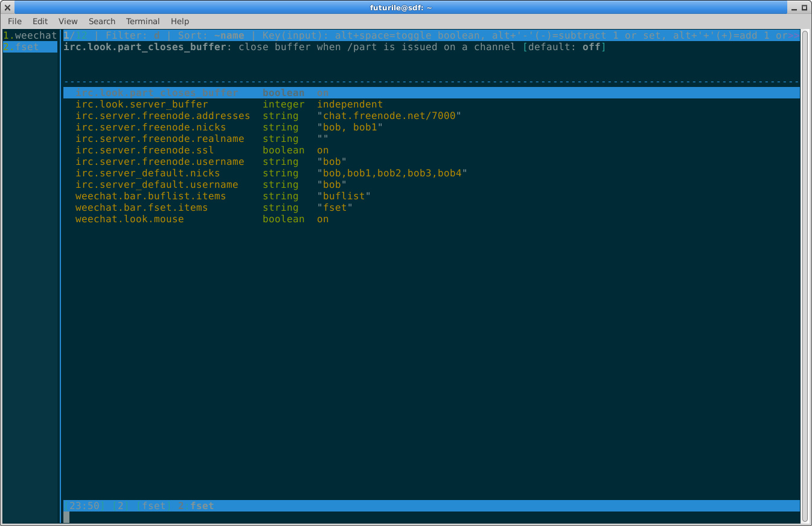Viewport: 812px width, 526px height.
Task: Open the View menu
Action: pos(68,21)
